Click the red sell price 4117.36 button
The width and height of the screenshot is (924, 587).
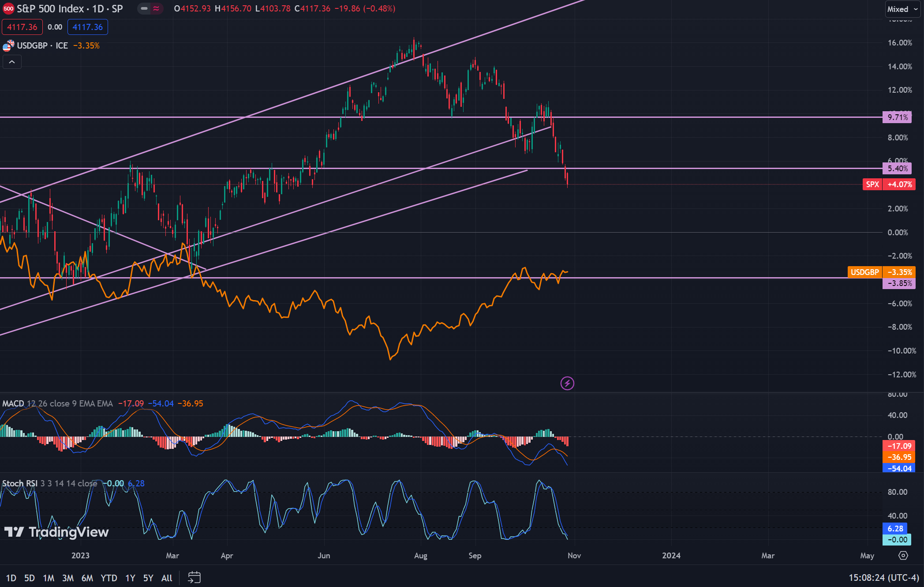pyautogui.click(x=22, y=27)
